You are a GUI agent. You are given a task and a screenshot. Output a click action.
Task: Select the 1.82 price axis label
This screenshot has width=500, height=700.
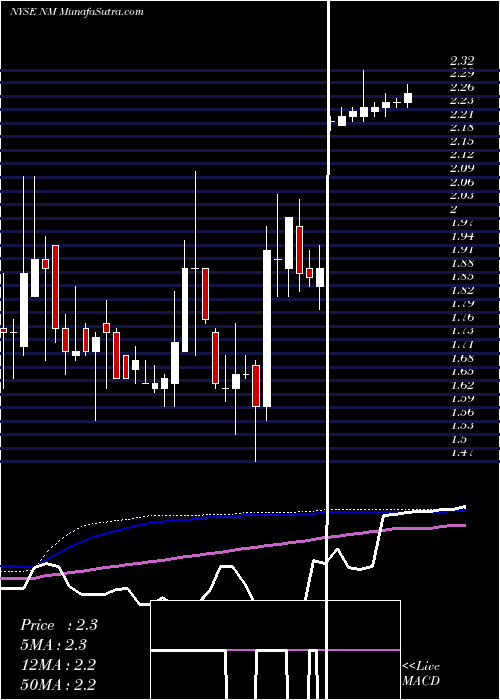pos(462,291)
